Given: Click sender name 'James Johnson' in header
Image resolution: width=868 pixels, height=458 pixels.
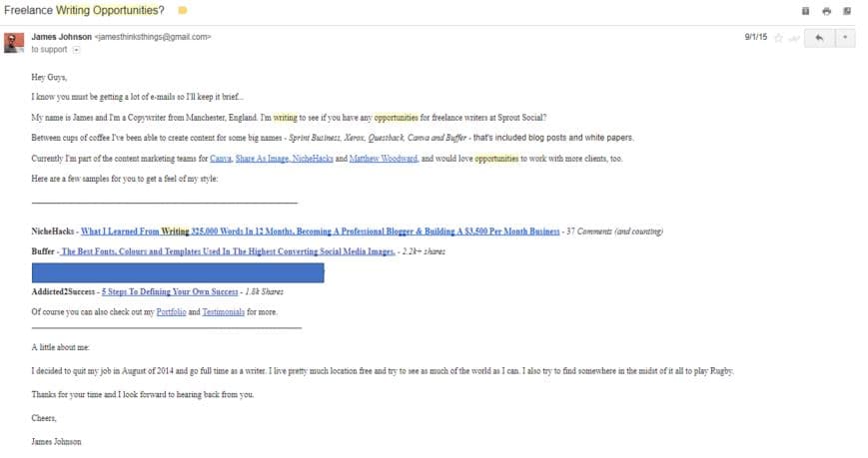Looking at the screenshot, I should (x=62, y=37).
